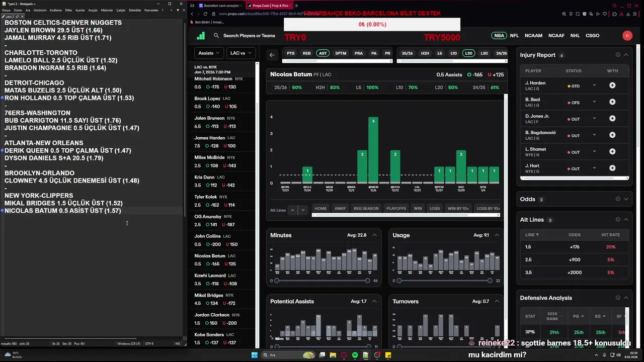
Task: Collapse the Potential Assists chart
Action: coord(374,302)
